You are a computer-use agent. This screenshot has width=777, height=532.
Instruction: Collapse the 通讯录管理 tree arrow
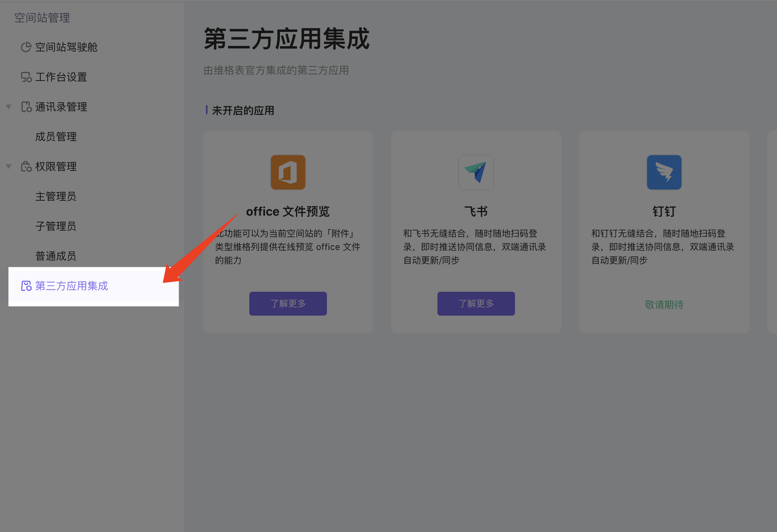[9, 107]
